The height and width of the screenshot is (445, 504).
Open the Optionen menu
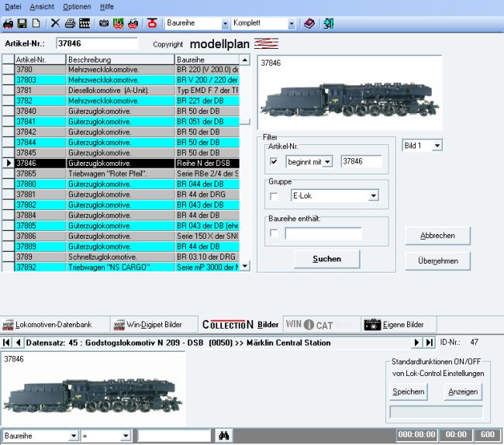coord(77,7)
